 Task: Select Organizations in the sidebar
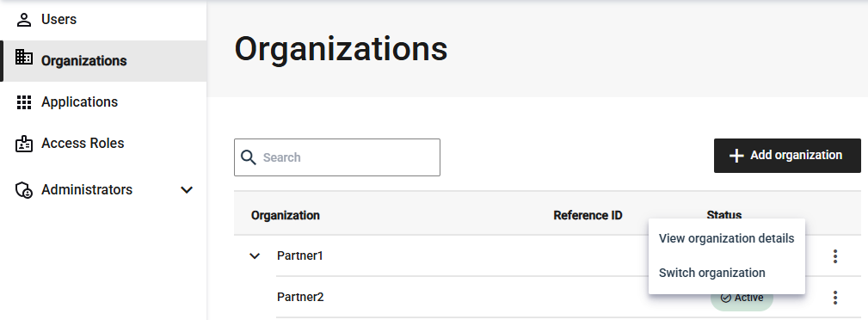click(103, 61)
